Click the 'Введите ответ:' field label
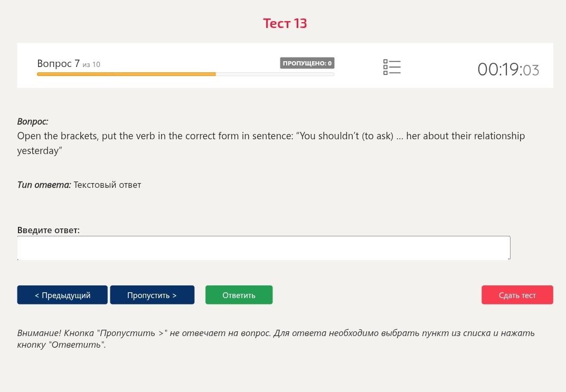The image size is (566, 392). coord(49,230)
